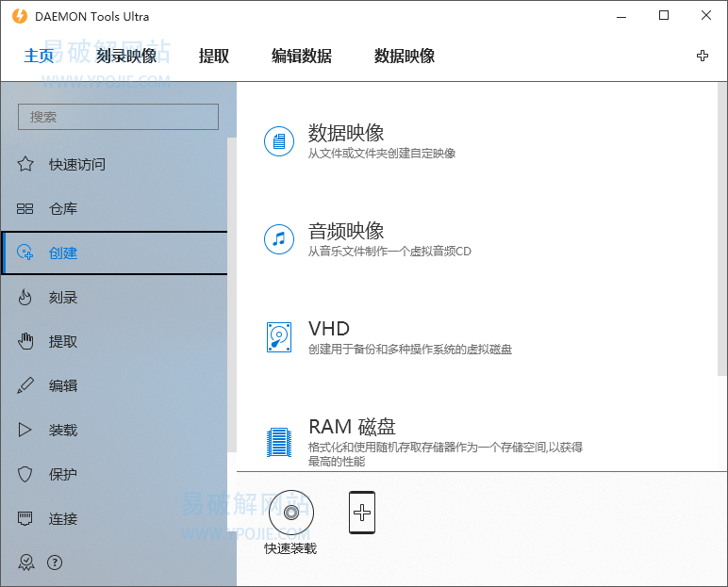Viewport: 728px width, 587px height.
Task: Open the 主页 tab
Action: tap(39, 57)
